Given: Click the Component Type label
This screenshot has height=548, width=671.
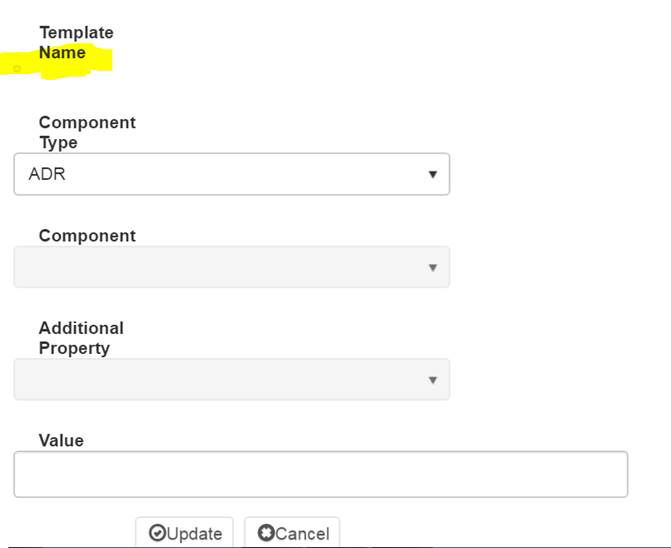Looking at the screenshot, I should point(87,132).
